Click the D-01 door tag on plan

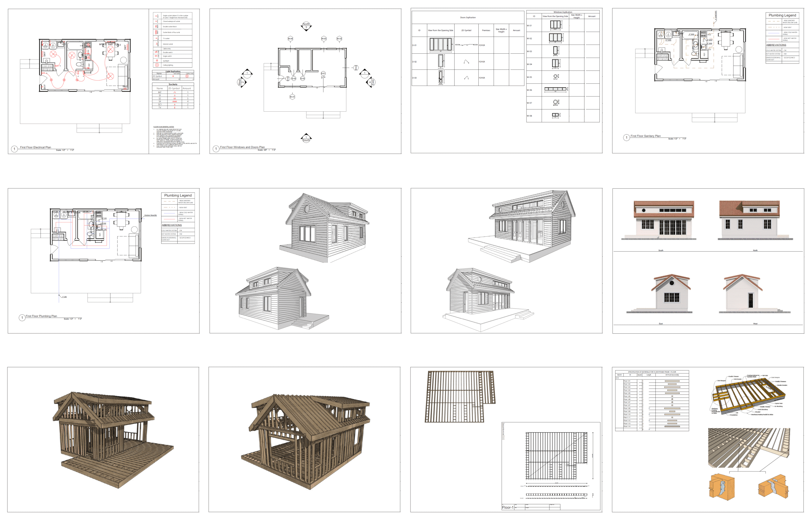323,73
